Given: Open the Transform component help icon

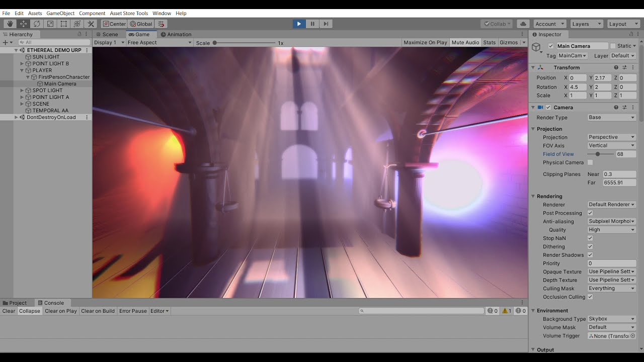Looking at the screenshot, I should [616, 67].
